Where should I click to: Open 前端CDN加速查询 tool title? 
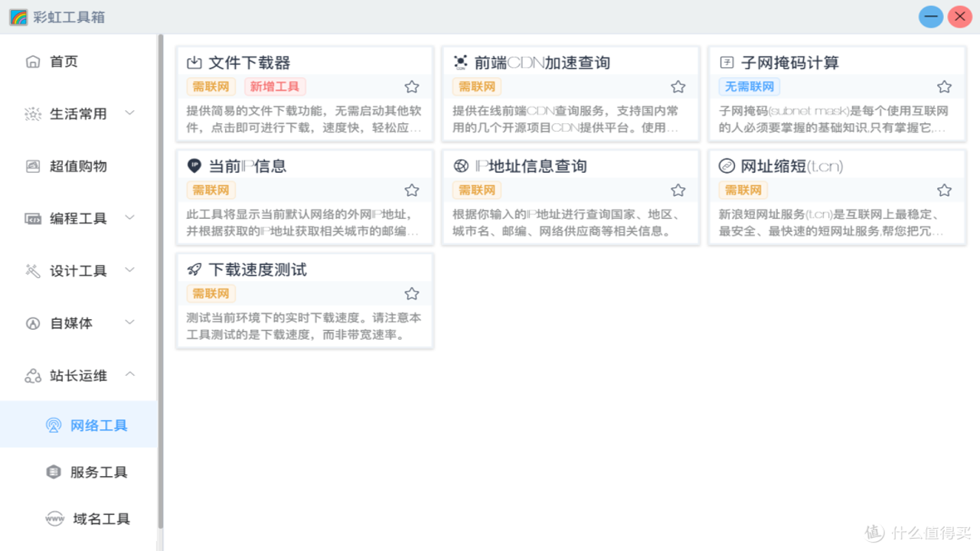click(542, 63)
